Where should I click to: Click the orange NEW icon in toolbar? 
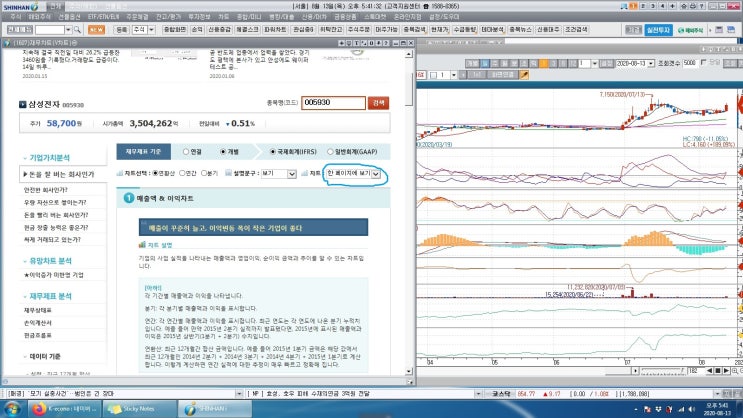(x=96, y=29)
